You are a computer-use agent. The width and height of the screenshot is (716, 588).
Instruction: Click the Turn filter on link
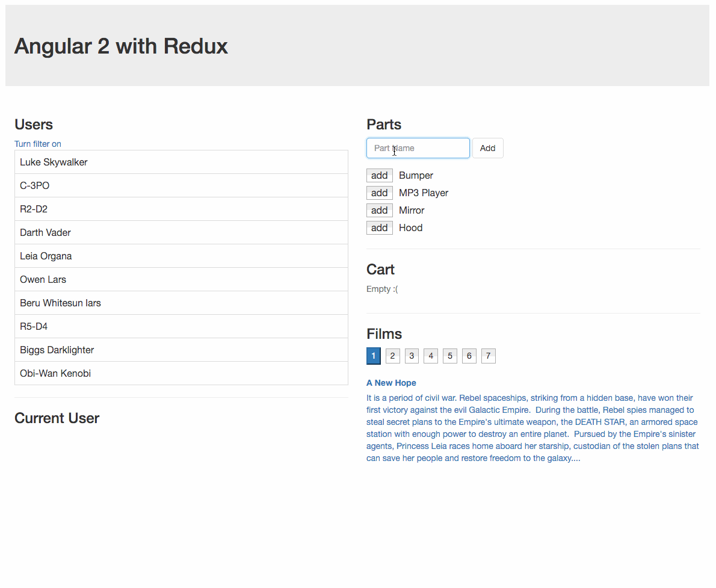tap(37, 144)
